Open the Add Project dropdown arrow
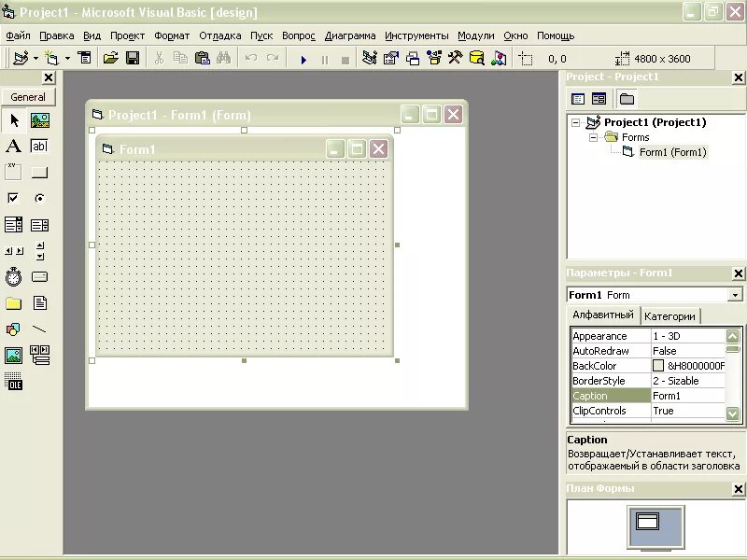This screenshot has width=747, height=560. (x=35, y=59)
